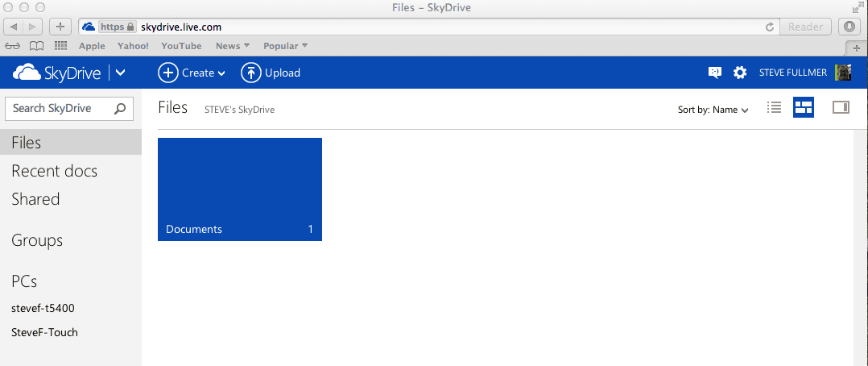The height and width of the screenshot is (366, 868).
Task: Click Steve Fullmer's profile picture
Action: point(843,73)
